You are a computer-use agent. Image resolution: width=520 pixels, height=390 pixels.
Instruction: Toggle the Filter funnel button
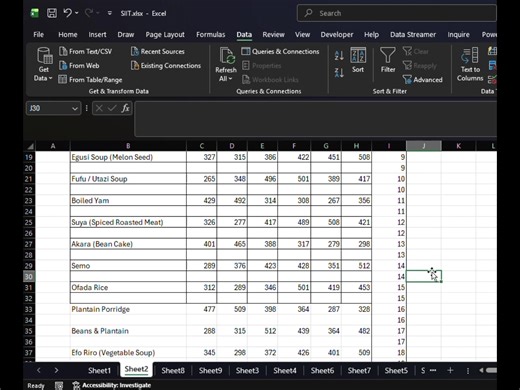[x=388, y=60]
